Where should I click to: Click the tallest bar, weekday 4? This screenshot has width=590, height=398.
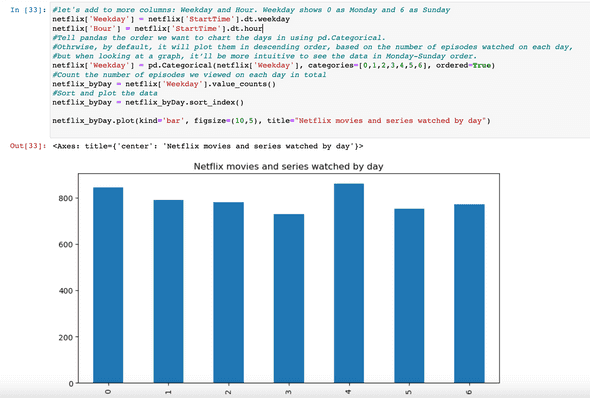[x=349, y=283]
